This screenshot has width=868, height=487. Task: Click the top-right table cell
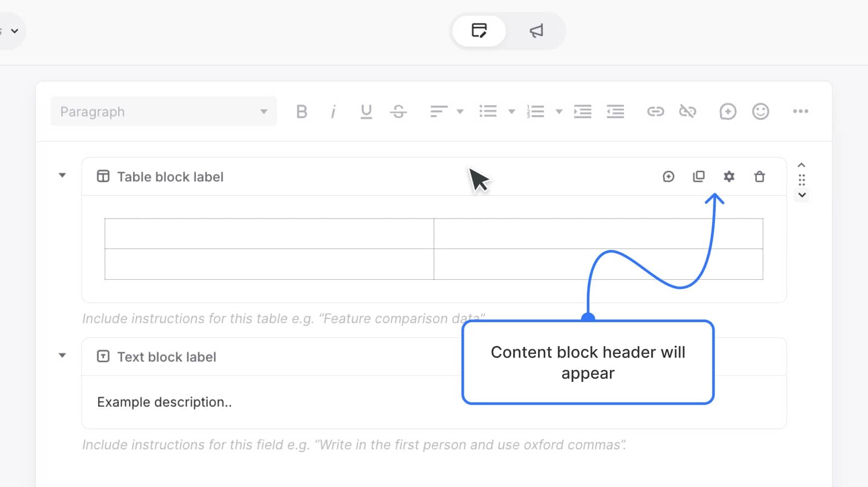[x=598, y=234]
